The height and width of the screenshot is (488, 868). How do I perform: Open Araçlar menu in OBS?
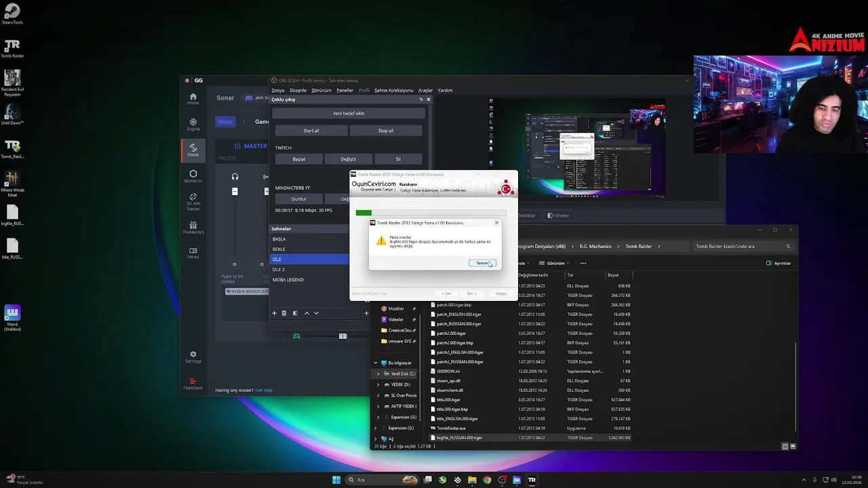(x=425, y=90)
